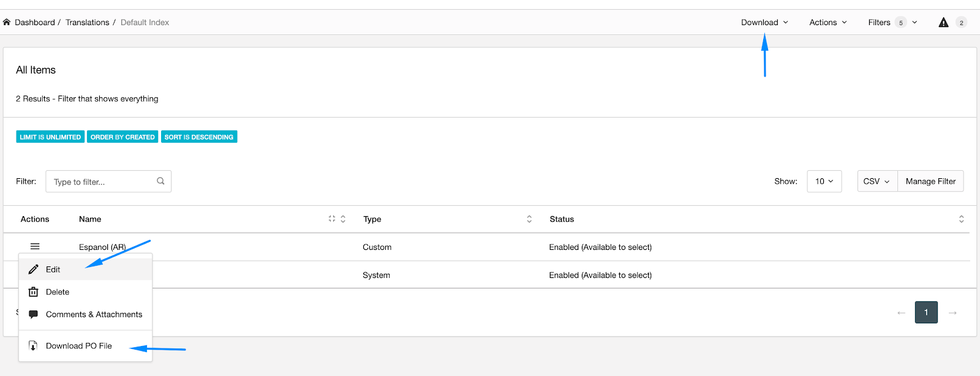
Task: Click the Manage Filter button
Action: (x=930, y=181)
